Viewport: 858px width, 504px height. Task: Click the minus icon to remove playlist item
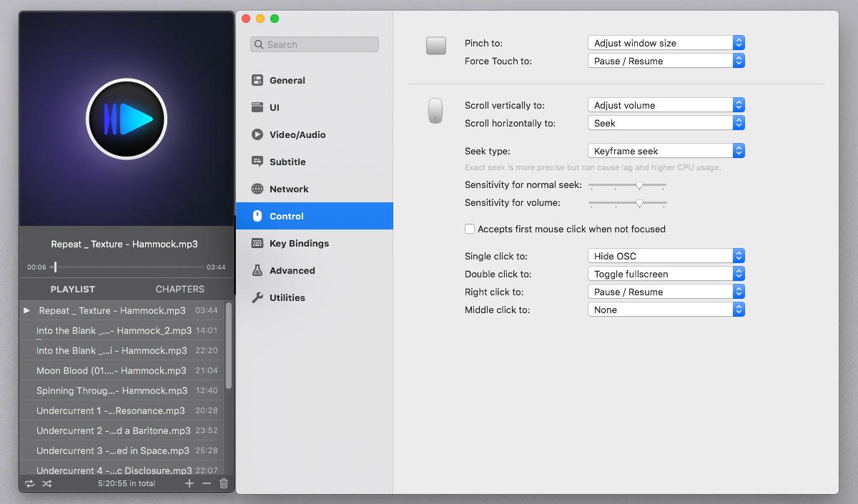coord(207,484)
